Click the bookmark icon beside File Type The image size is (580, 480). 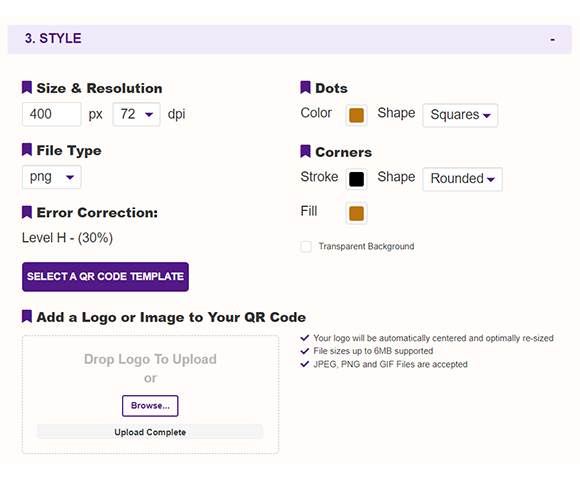click(x=27, y=150)
